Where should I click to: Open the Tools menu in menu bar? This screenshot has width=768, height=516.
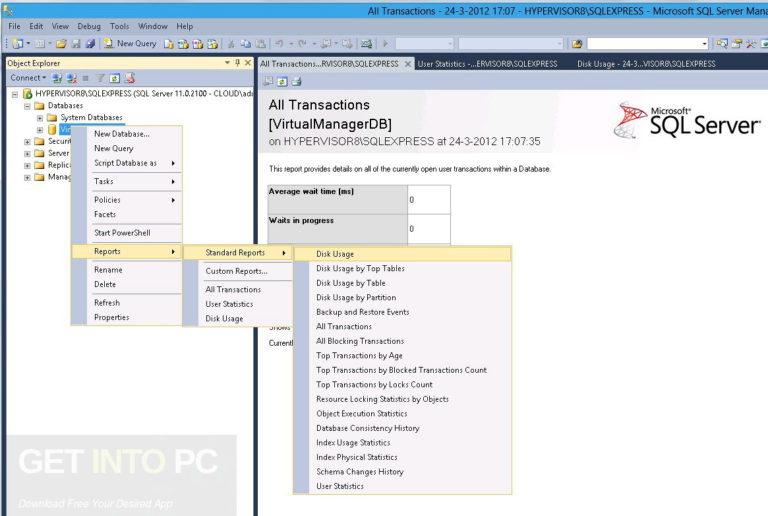[119, 26]
